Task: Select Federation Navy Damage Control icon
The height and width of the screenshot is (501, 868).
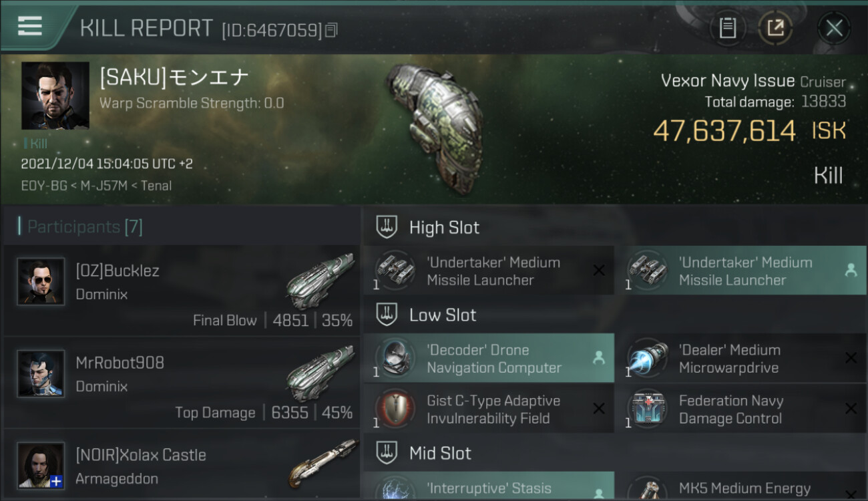Action: 647,409
